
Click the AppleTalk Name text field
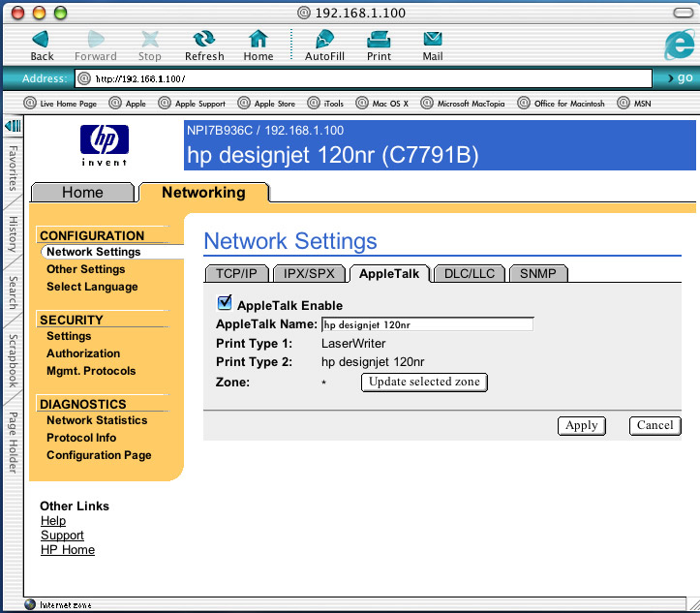click(x=427, y=324)
